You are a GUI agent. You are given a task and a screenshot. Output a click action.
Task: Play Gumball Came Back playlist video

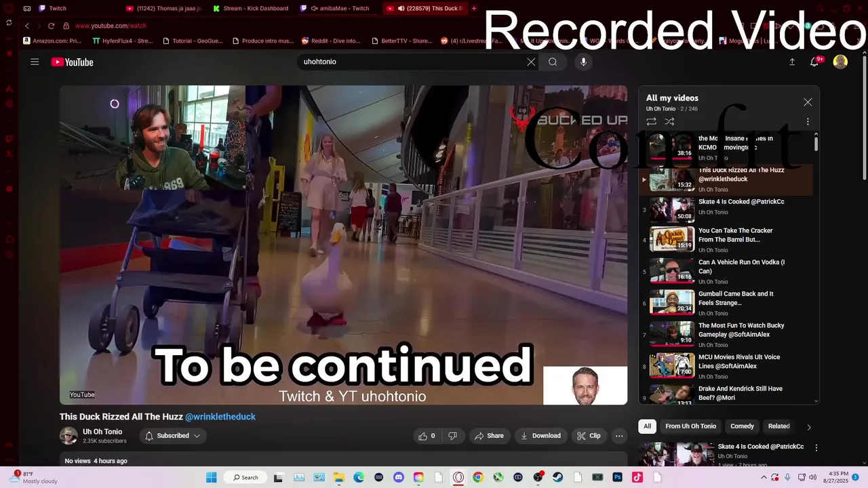(x=726, y=303)
